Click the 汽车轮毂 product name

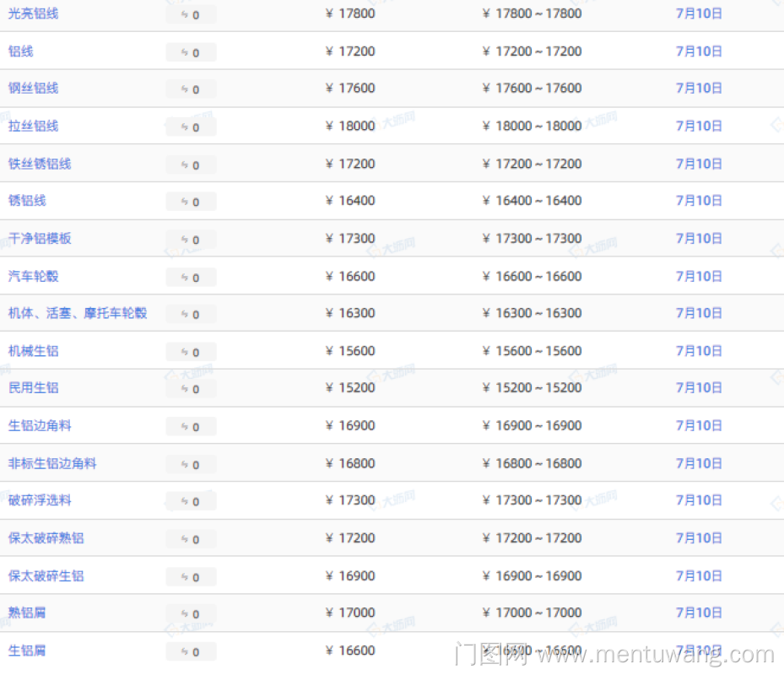34,276
